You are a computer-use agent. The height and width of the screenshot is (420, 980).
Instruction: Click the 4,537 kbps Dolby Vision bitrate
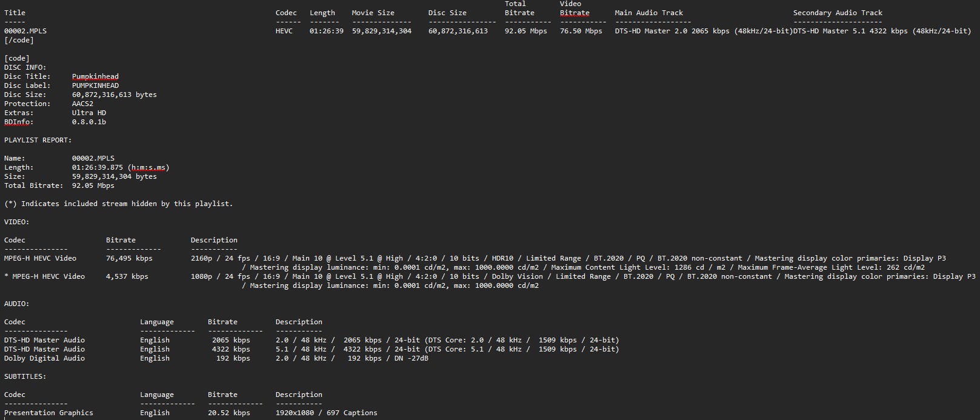pyautogui.click(x=127, y=276)
